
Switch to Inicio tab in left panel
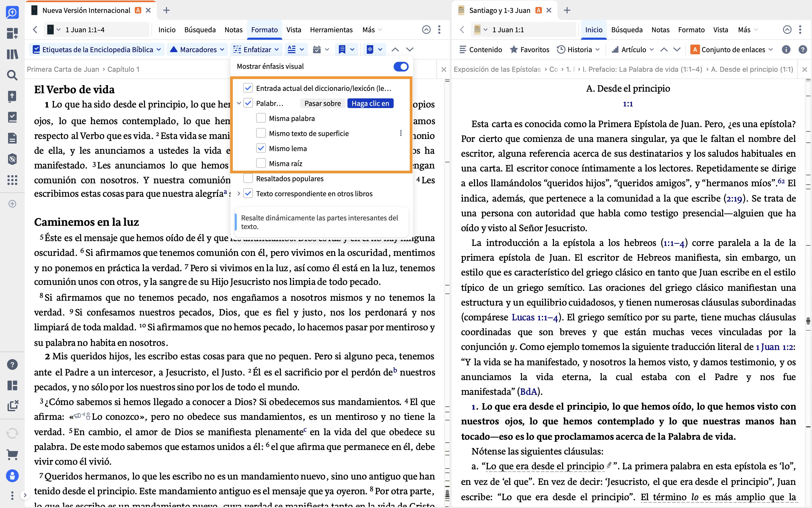[x=167, y=30]
